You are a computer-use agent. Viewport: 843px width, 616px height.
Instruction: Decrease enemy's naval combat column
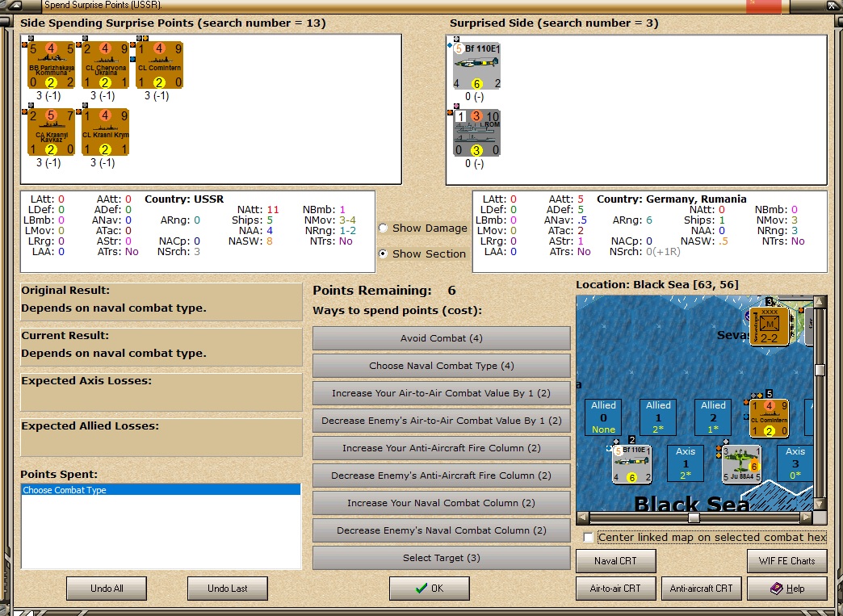point(442,530)
